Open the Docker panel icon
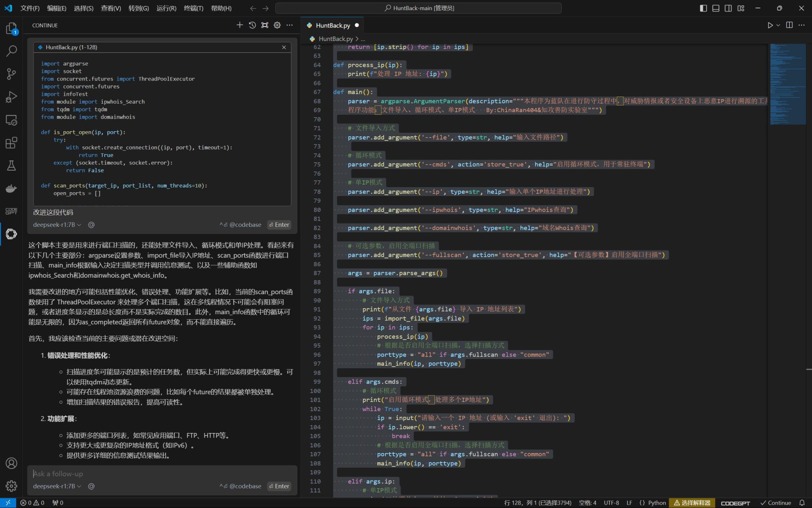 point(11,188)
